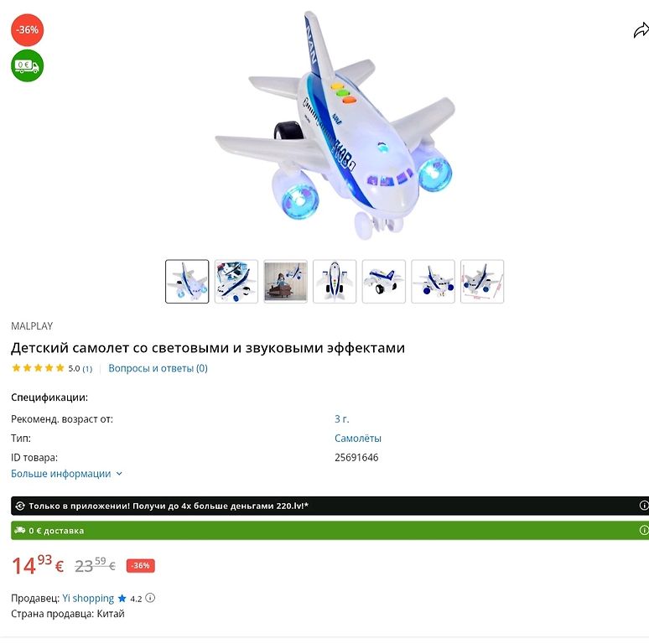Click the five-star product rating
The image size is (649, 644).
click(38, 368)
